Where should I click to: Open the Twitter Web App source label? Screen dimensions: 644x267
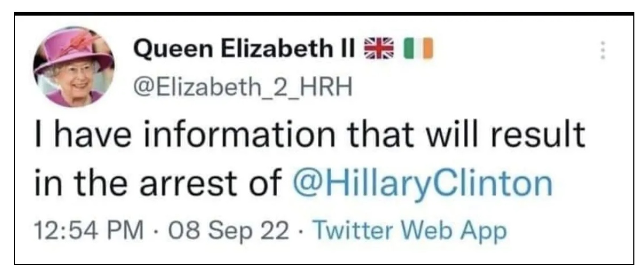point(408,231)
